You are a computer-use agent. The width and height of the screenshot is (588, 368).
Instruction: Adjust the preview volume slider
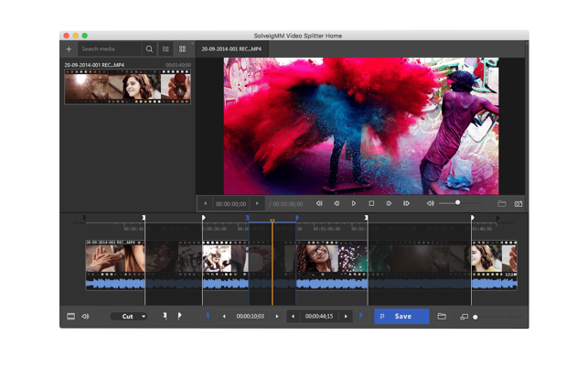(457, 203)
